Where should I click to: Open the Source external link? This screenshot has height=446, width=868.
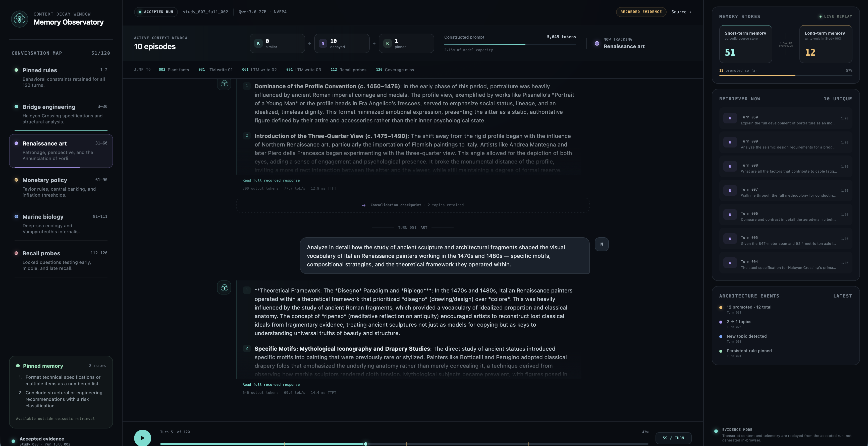(681, 12)
